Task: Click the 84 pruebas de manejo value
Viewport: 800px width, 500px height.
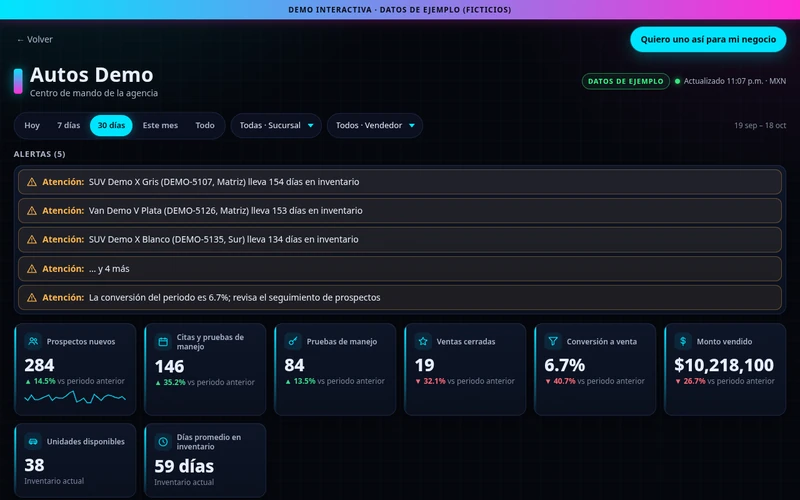Action: (294, 365)
